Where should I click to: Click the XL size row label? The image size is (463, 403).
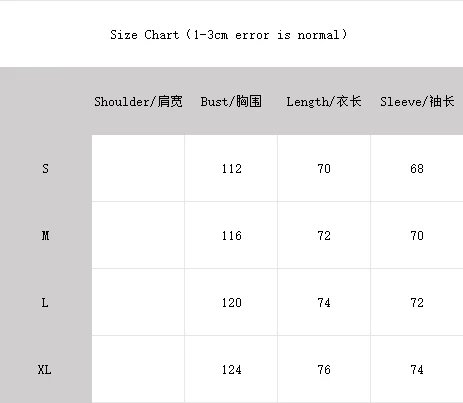tap(44, 370)
